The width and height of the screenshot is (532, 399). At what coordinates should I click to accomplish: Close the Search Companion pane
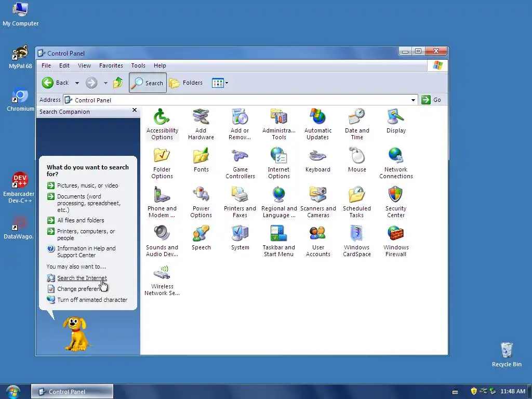pyautogui.click(x=135, y=110)
